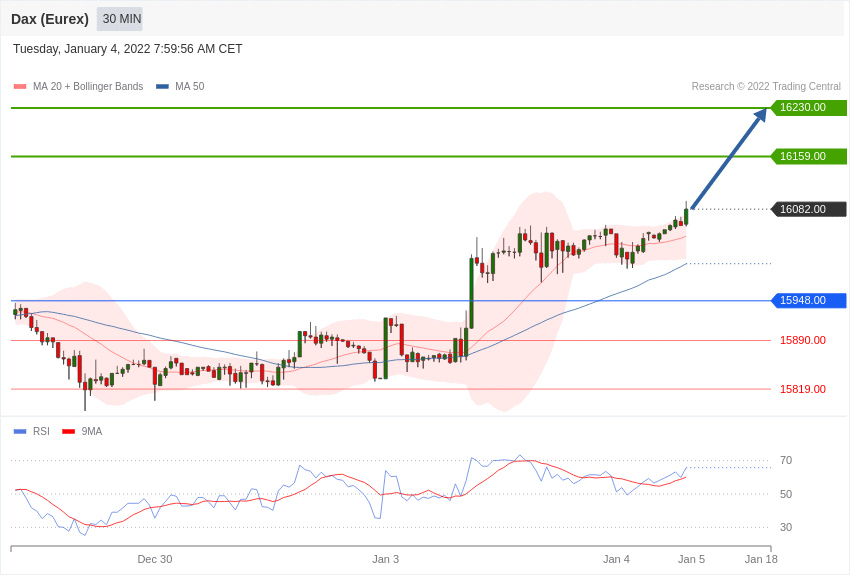850x576 pixels.
Task: Click the 9MA red legend swatch
Action: (x=69, y=431)
